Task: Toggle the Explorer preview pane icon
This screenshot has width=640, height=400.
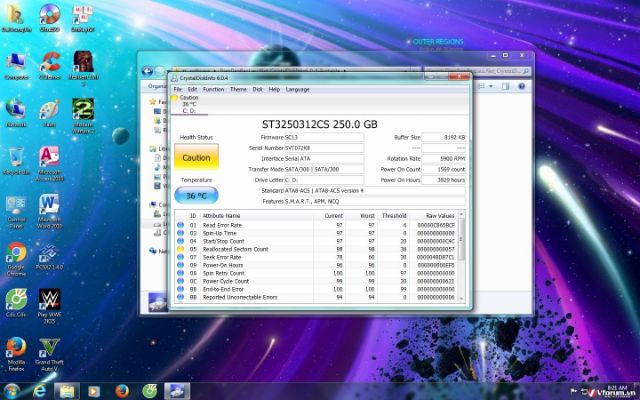Action: (505, 86)
